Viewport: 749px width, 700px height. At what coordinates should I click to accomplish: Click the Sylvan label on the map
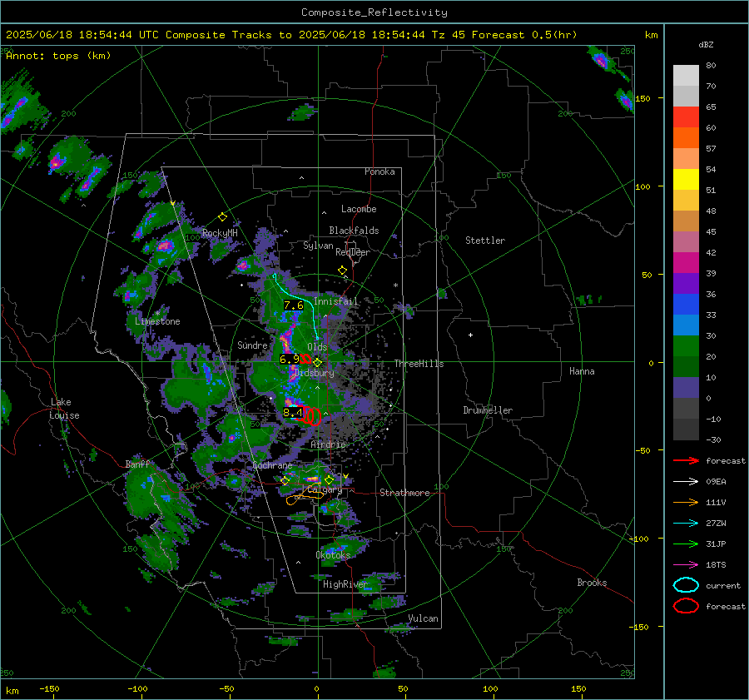point(318,246)
